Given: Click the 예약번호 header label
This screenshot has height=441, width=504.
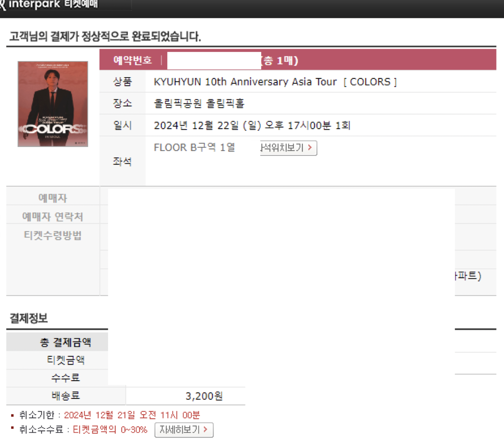Looking at the screenshot, I should coord(133,60).
